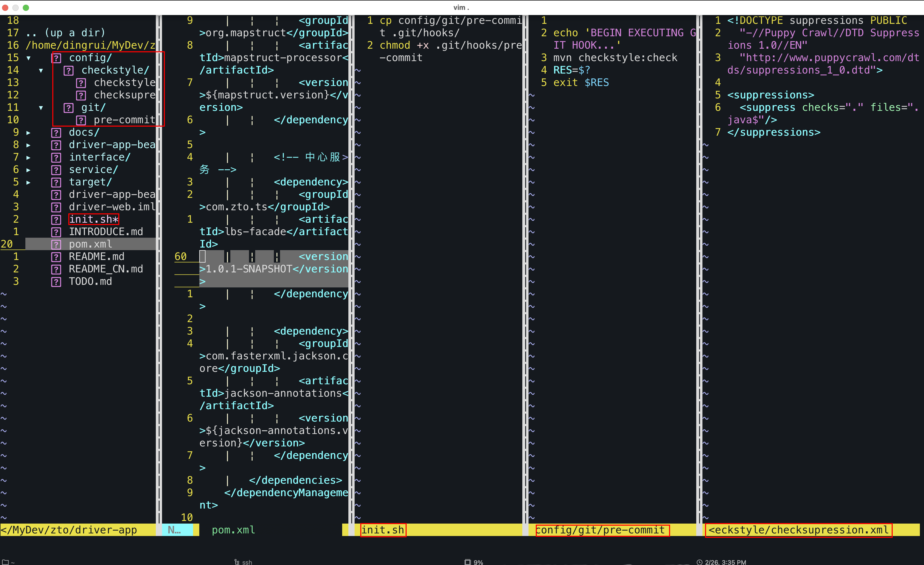Click the icon next to init.sh
Image resolution: width=924 pixels, height=565 pixels.
point(56,220)
